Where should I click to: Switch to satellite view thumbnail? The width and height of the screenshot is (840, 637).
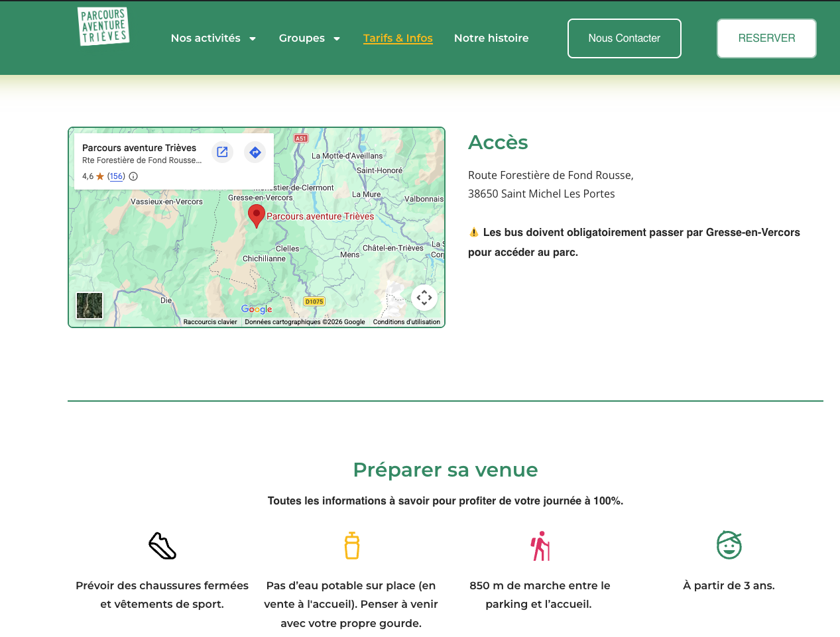90,306
